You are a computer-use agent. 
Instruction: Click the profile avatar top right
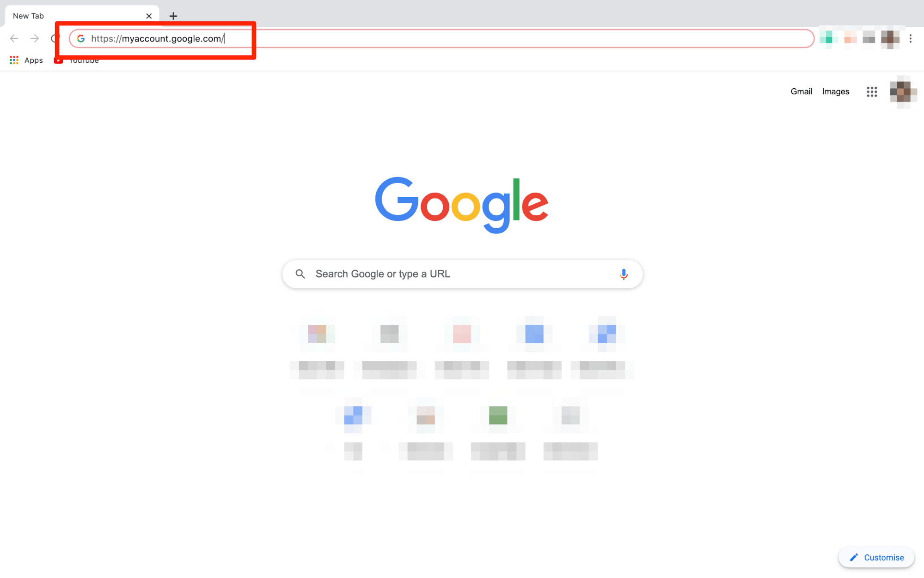pyautogui.click(x=901, y=91)
